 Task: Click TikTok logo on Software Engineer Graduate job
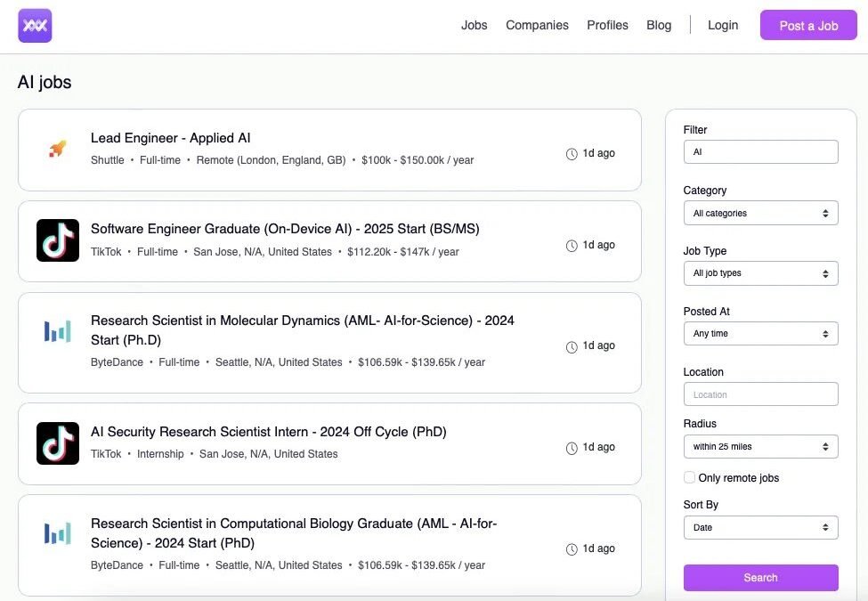58,240
